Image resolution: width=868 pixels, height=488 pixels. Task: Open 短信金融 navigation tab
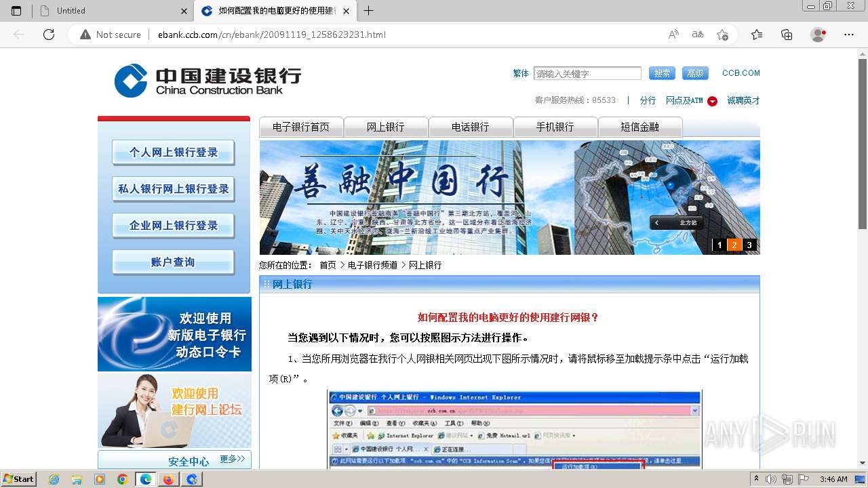[640, 127]
